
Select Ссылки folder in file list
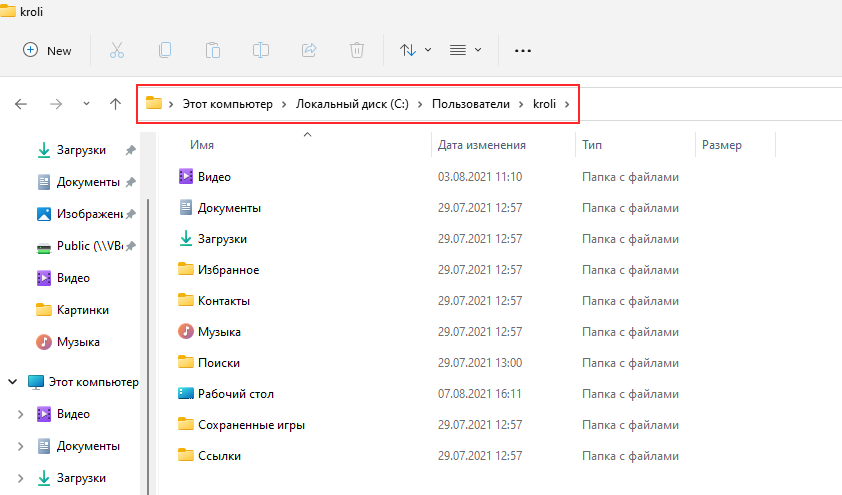click(x=219, y=456)
